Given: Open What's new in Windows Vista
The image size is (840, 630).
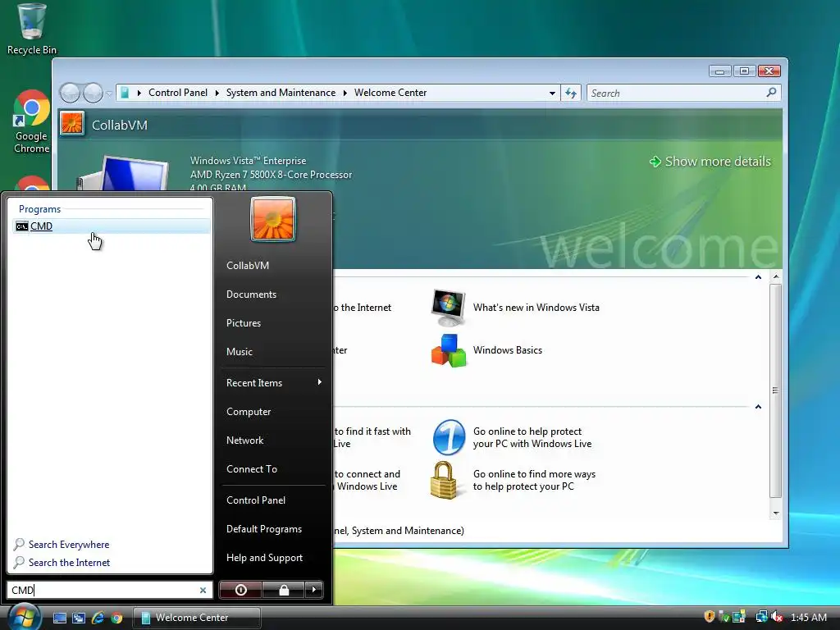Looking at the screenshot, I should click(x=515, y=308).
